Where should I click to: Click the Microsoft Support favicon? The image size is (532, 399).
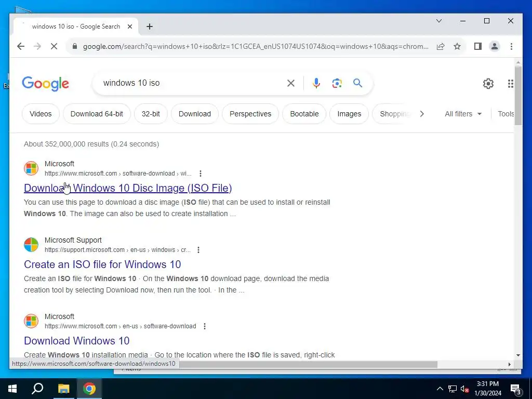31,245
